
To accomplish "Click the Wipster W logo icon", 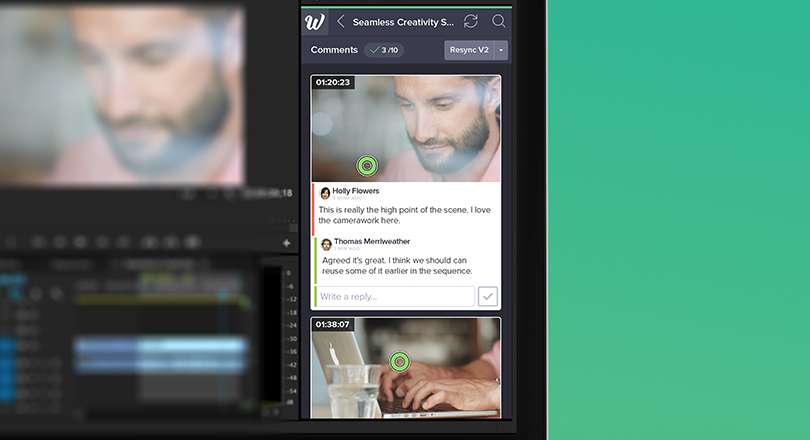I will tap(315, 22).
